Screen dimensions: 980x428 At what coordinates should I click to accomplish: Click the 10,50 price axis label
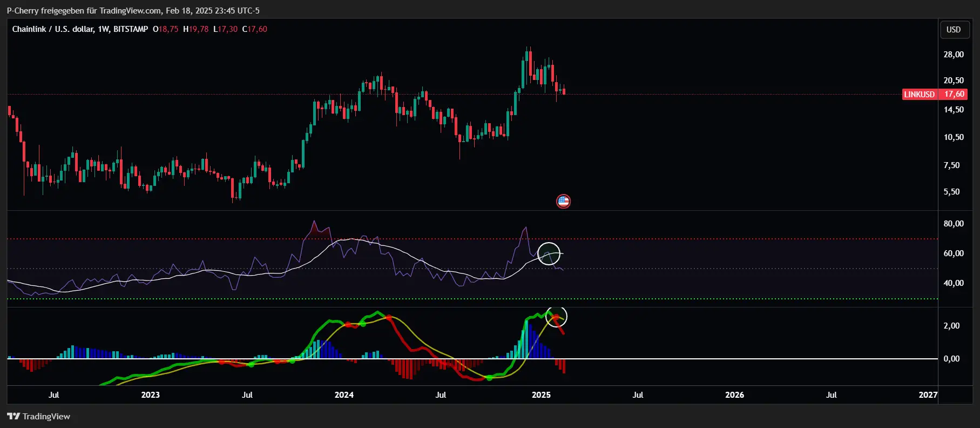pyautogui.click(x=954, y=137)
